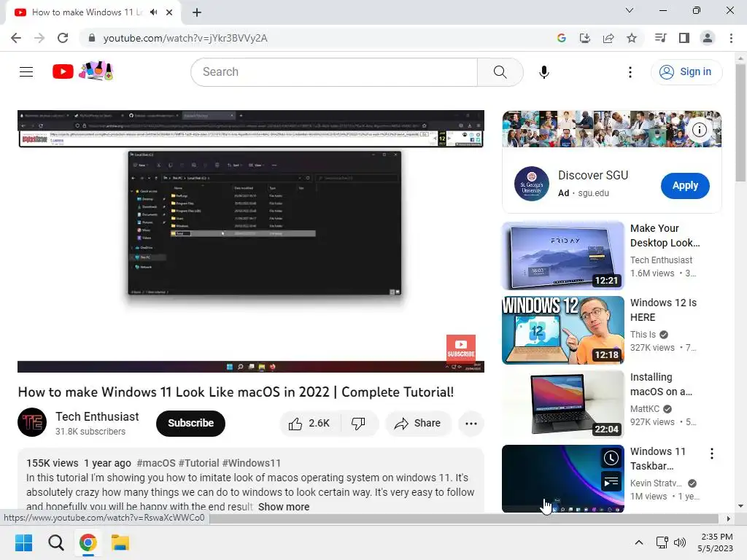Image resolution: width=747 pixels, height=560 pixels.
Task: Click the horizontal scrollbar right arrow
Action: click(x=729, y=518)
